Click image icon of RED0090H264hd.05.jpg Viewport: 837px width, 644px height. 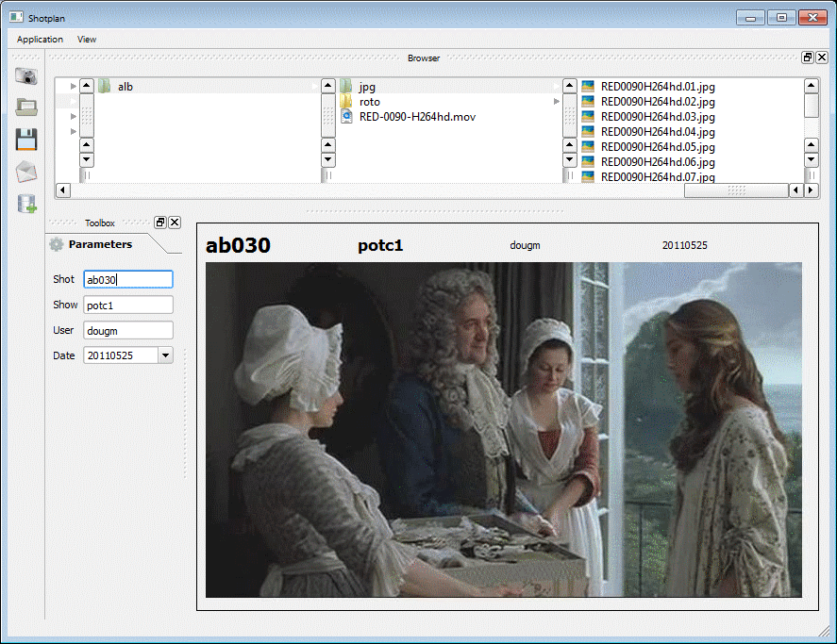(588, 146)
